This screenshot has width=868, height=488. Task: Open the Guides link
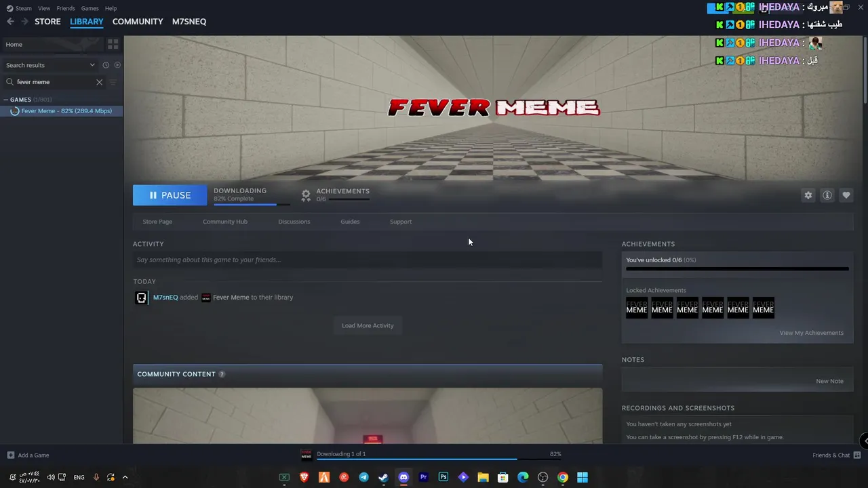tap(350, 222)
